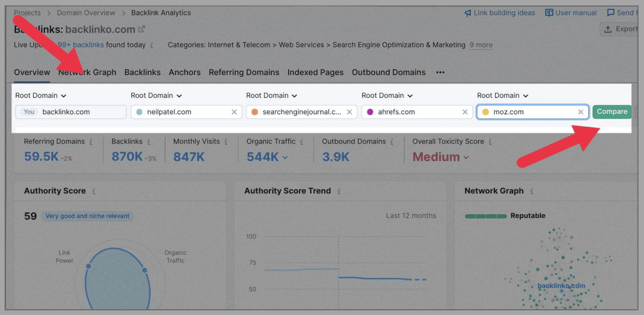
Task: Open Root Domain dropdown above neilpatel.com
Action: pos(156,96)
